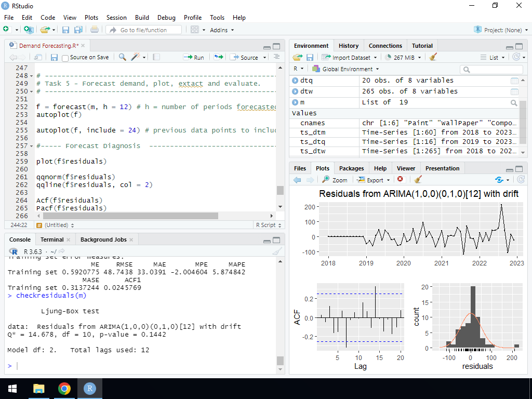Click the Go to file/function search field
The image size is (532, 399).
[x=144, y=30]
